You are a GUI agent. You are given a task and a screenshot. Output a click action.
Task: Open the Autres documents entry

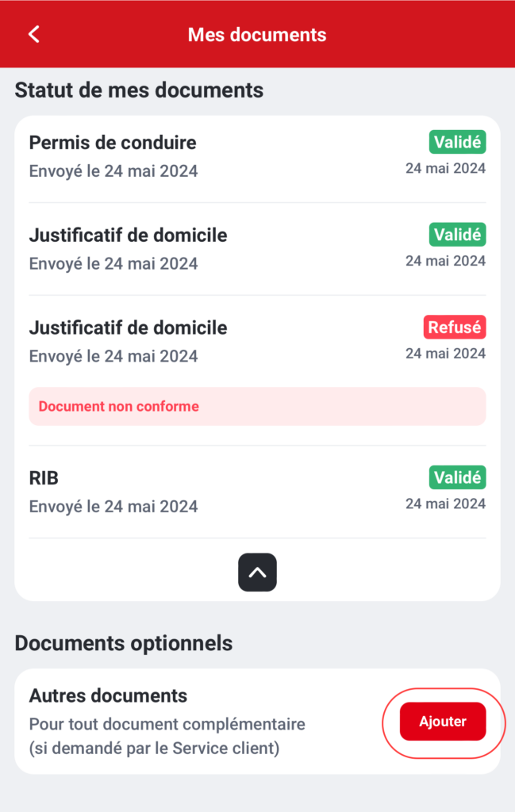point(108,695)
